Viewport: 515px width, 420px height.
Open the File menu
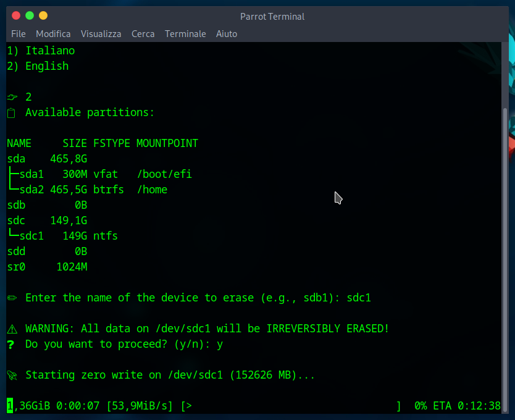(x=19, y=34)
